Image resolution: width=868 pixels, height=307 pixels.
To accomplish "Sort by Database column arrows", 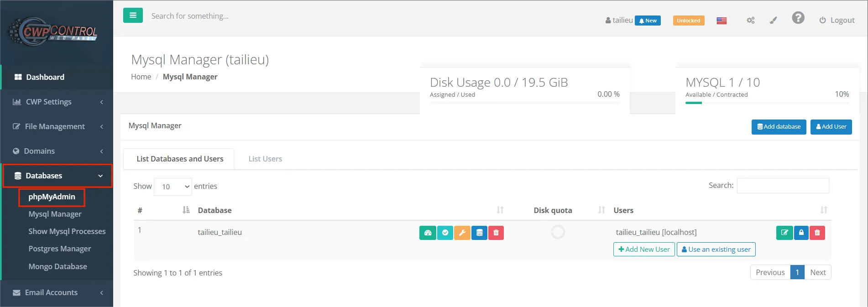I will (x=500, y=210).
